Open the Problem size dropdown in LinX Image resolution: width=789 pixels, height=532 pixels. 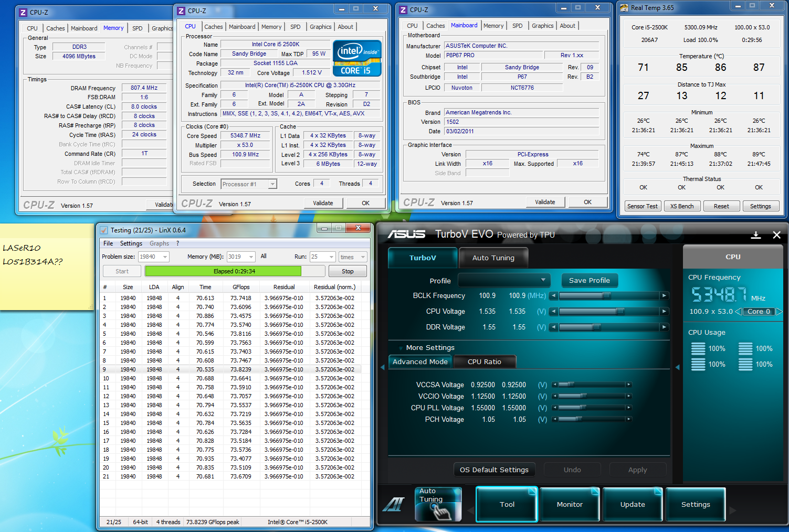coord(165,257)
